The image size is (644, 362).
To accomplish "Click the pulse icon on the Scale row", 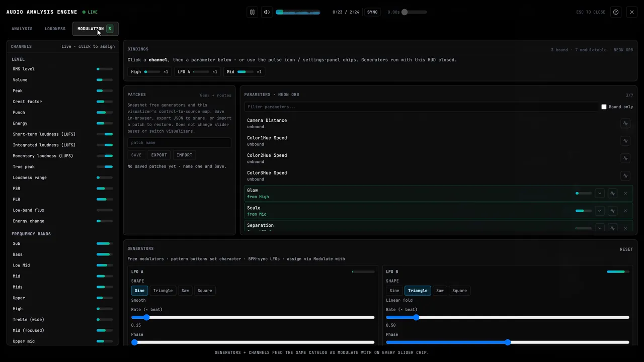I will coord(612,211).
